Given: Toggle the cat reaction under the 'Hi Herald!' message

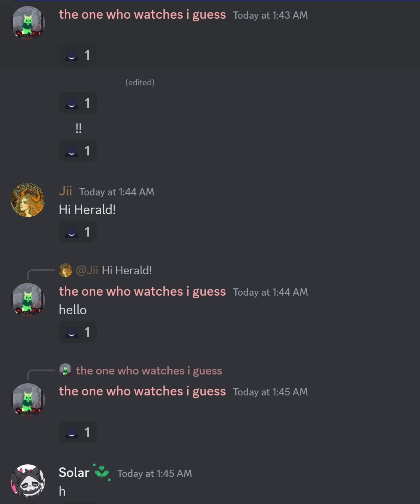Looking at the screenshot, I should pos(78,232).
